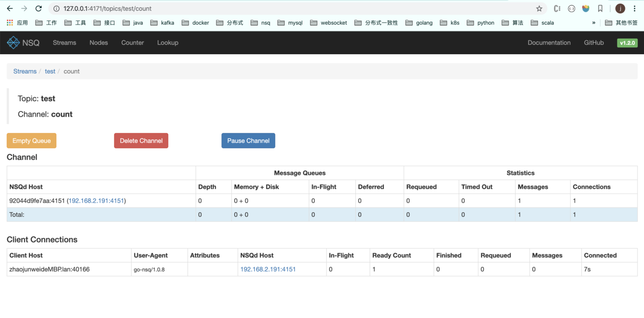Open the 其他书签 bookmarks folder
644x318 pixels.
[621, 23]
